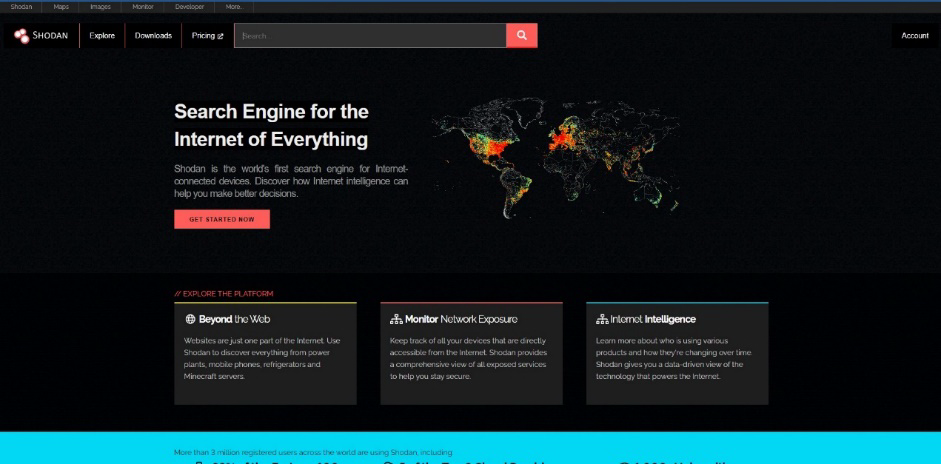Image resolution: width=941 pixels, height=464 pixels.
Task: Open the Pricing page
Action: point(208,35)
